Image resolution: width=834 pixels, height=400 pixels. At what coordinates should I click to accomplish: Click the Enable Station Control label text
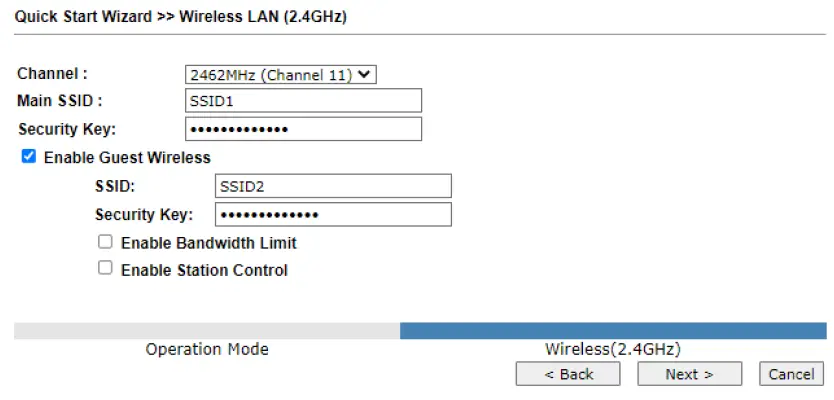coord(204,270)
